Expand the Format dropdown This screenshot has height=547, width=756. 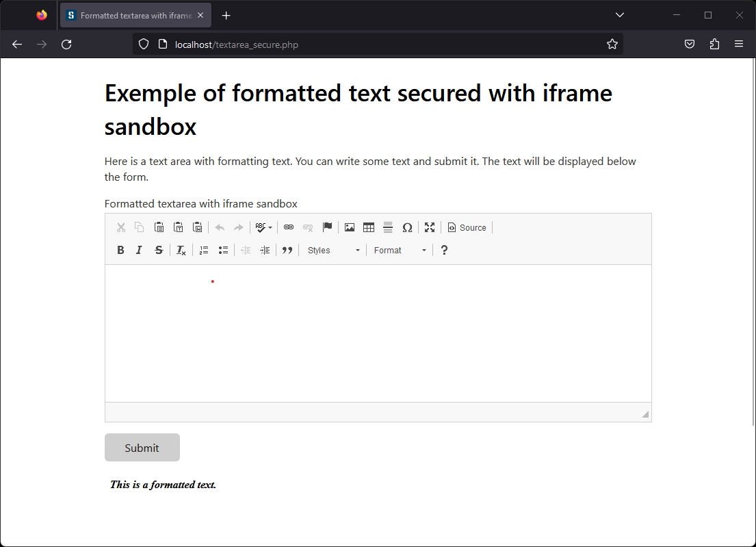(400, 251)
